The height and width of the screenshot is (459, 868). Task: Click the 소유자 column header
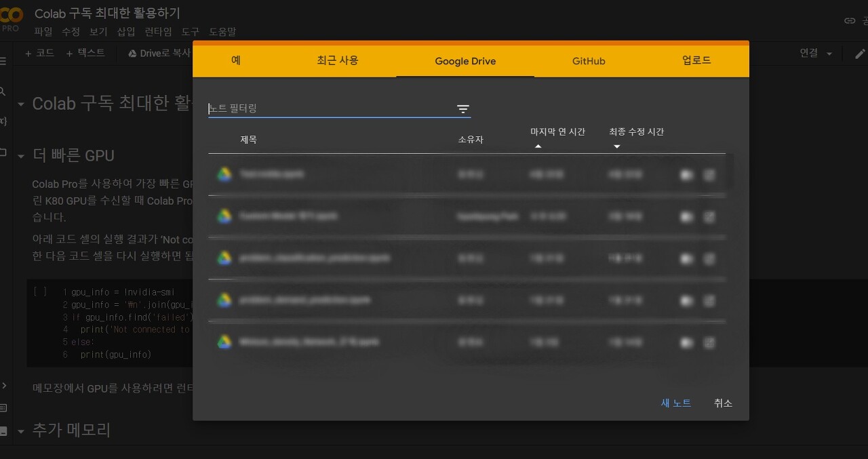[471, 140]
